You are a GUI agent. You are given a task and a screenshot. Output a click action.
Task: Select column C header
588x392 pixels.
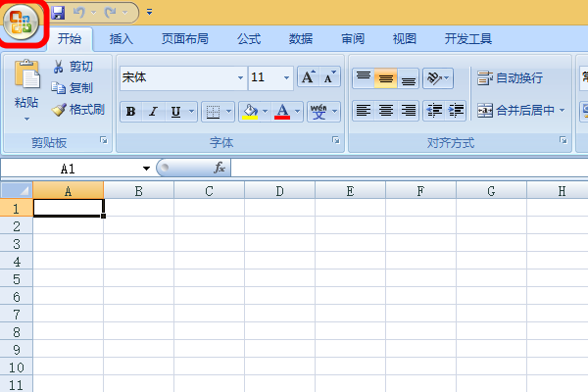click(210, 191)
